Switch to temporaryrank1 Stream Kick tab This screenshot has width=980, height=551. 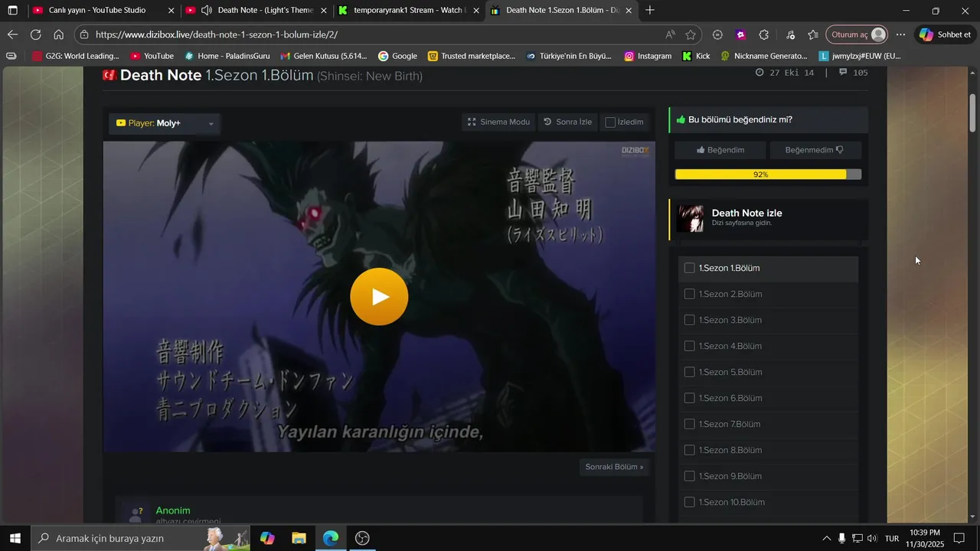(409, 11)
